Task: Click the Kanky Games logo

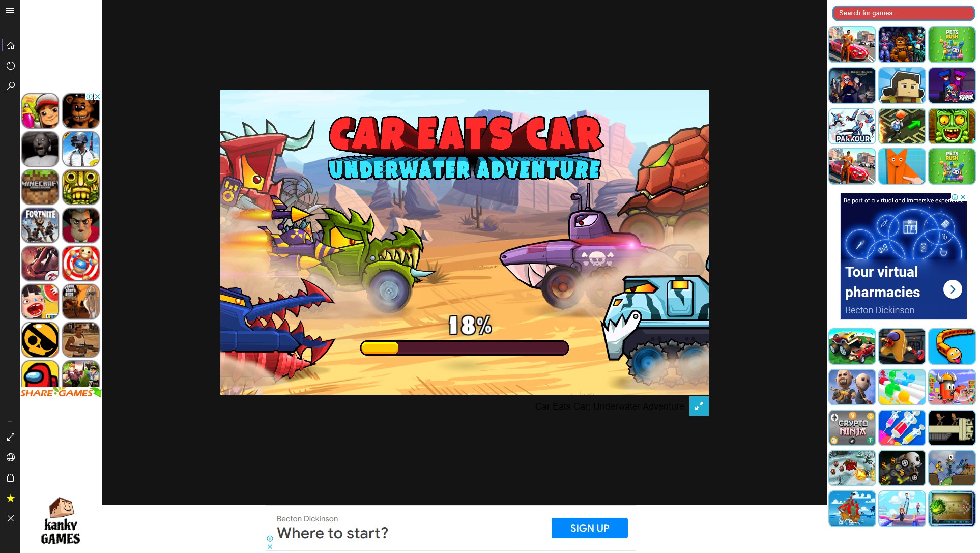Action: [x=61, y=521]
